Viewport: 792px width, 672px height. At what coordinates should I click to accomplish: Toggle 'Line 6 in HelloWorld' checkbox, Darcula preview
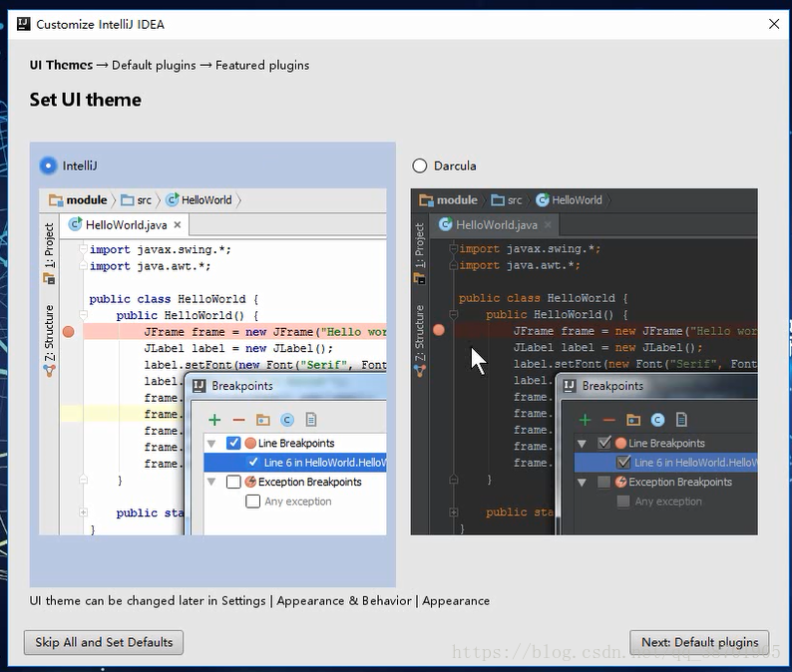(x=623, y=462)
